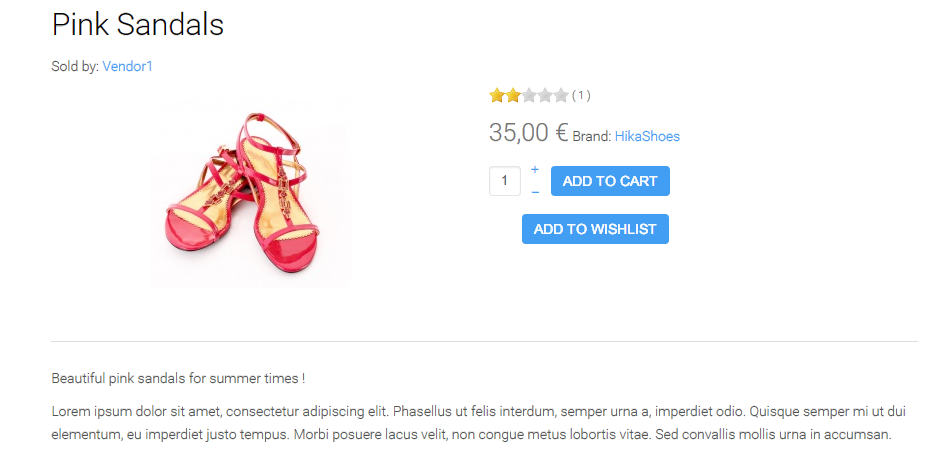Select the third rating star
Screen dimensions: 942x452
[528, 96]
